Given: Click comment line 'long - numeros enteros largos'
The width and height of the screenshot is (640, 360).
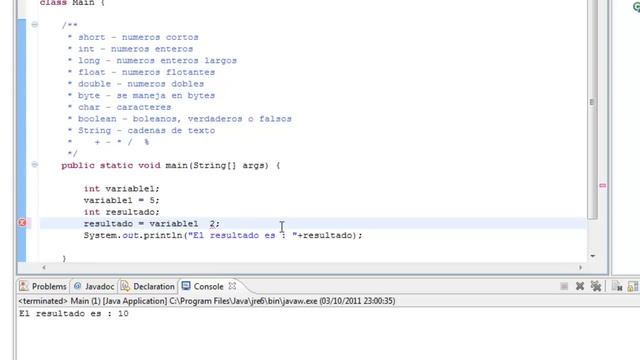Looking at the screenshot, I should coord(157,61).
